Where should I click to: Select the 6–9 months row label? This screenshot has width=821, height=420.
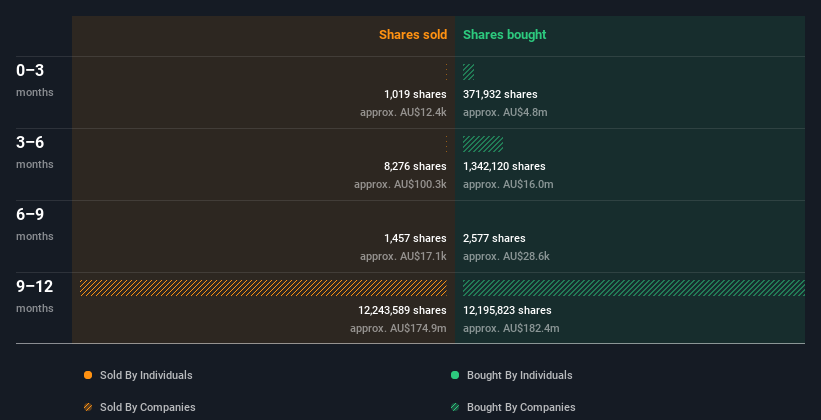point(35,224)
